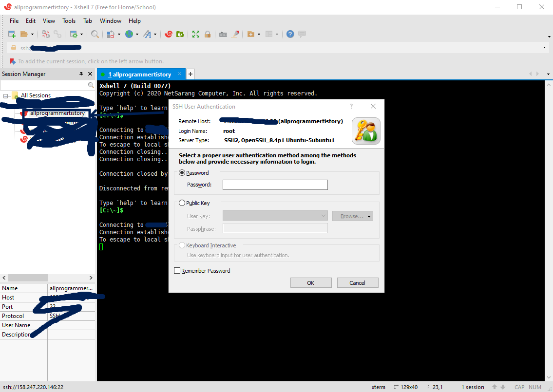Screen dimensions: 553x392
Task: Select the Public Key radio button
Action: [182, 203]
